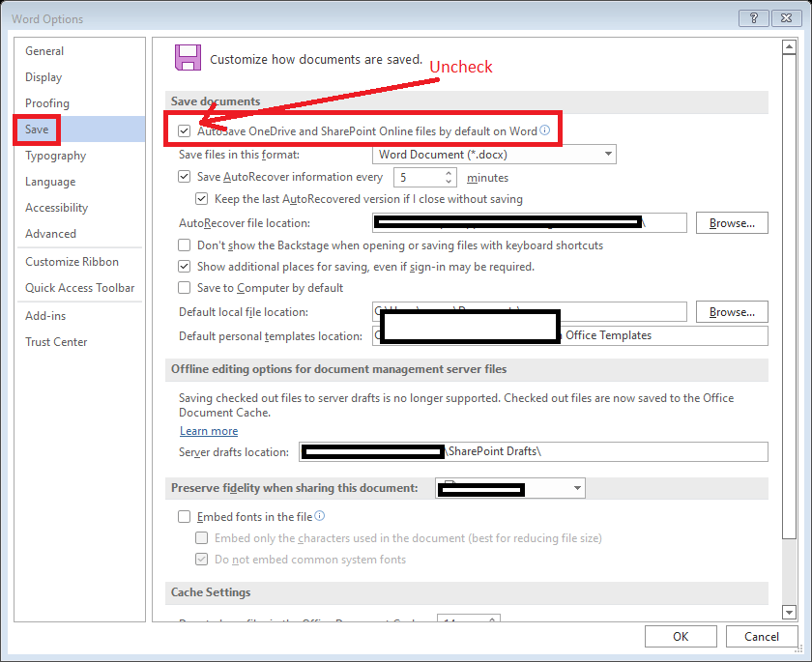Toggle Show additional places for saving checkbox

tap(185, 267)
